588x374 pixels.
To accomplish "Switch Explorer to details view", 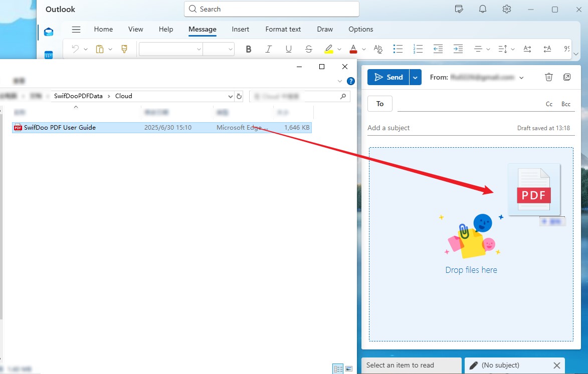I will 338,369.
